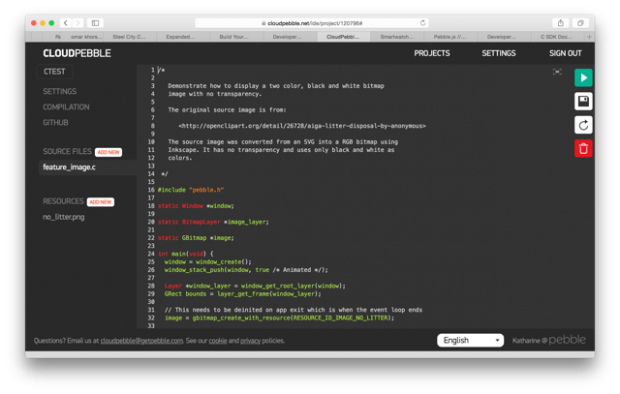Click the line 'static GBitmap *image;'
This screenshot has width=620, height=394.
(x=196, y=238)
